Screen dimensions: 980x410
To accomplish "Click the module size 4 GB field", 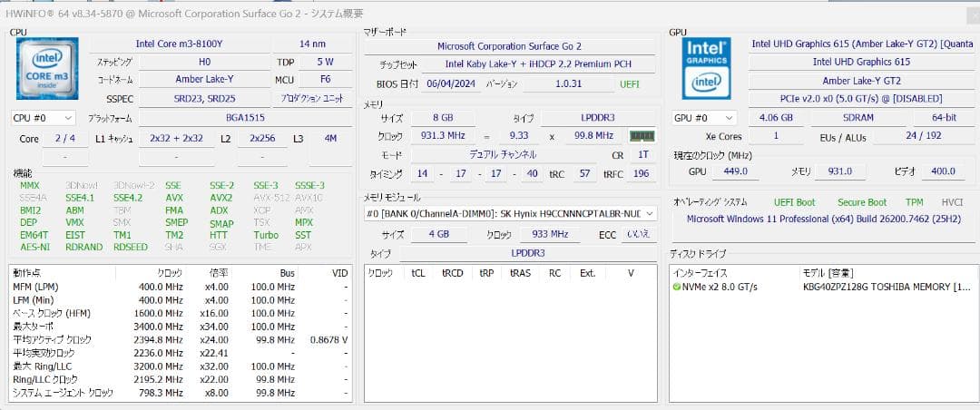I will 439,235.
